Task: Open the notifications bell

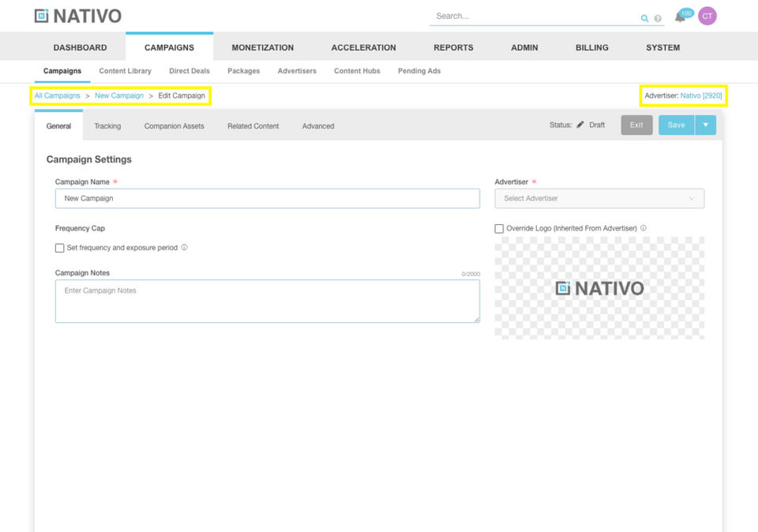Action: (680, 17)
